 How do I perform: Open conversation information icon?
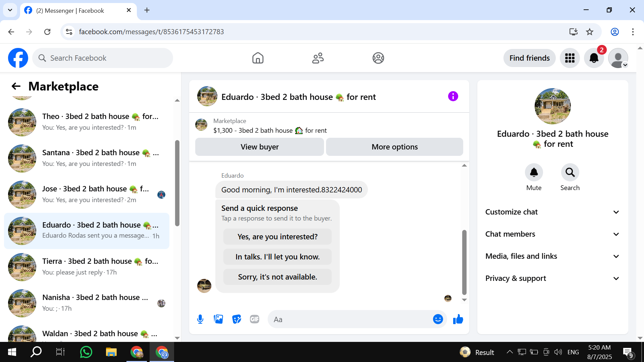pos(453,97)
